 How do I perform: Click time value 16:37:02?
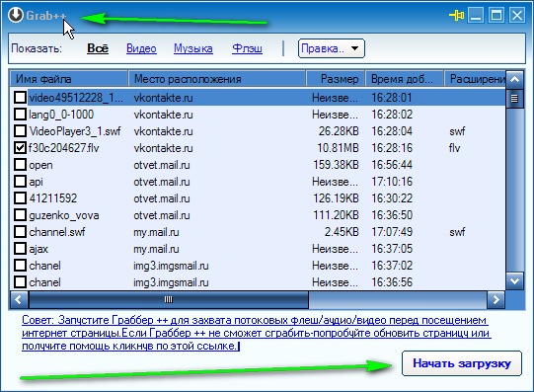click(x=392, y=265)
